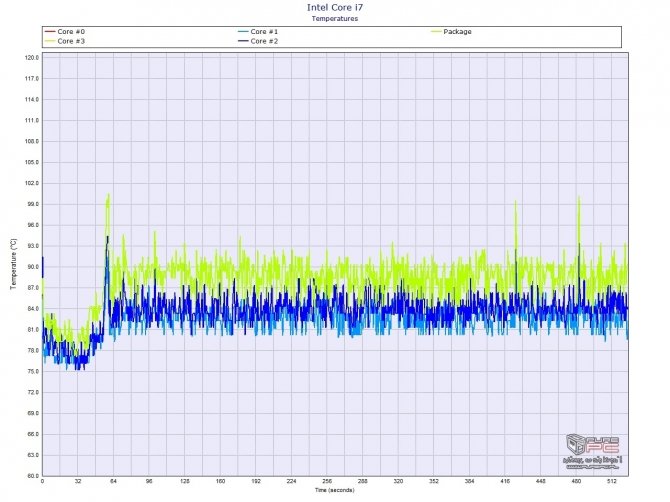Click the 78.0 temperature tick label
The width and height of the screenshot is (670, 502).
pos(32,351)
